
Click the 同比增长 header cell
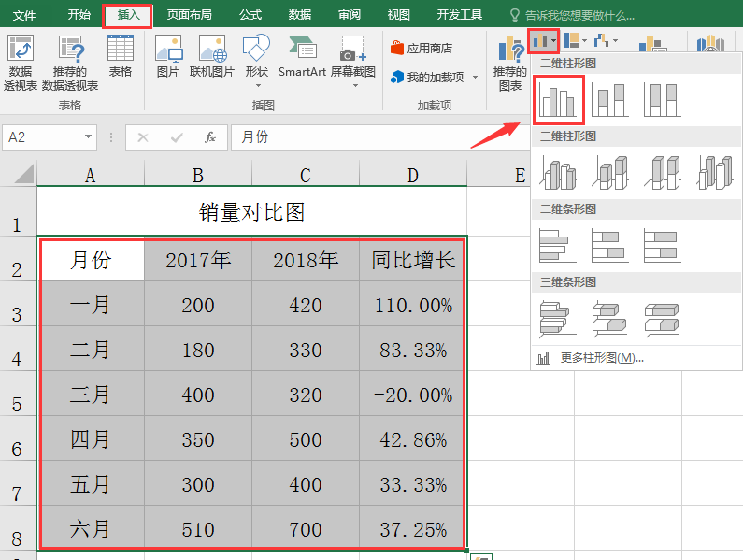pos(413,259)
